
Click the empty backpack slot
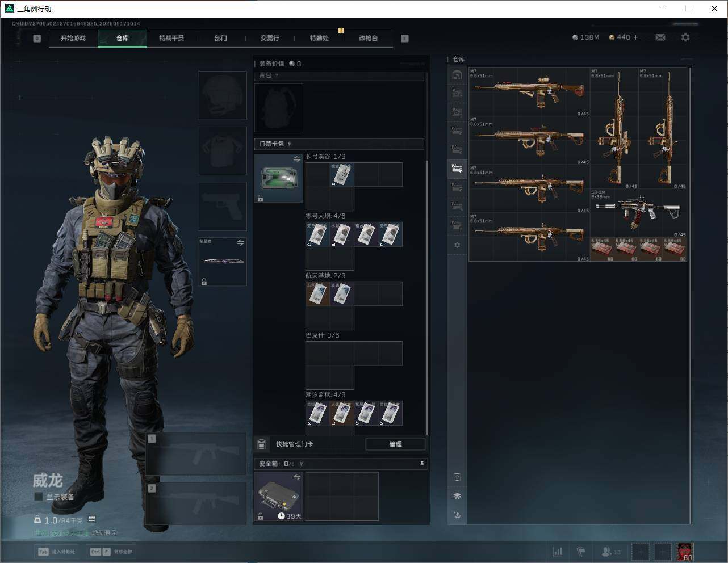pyautogui.click(x=279, y=107)
